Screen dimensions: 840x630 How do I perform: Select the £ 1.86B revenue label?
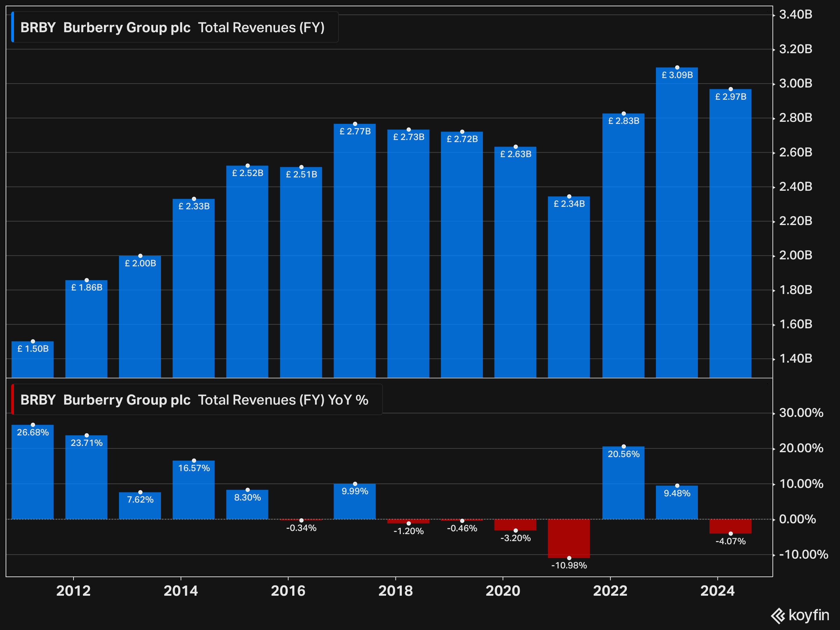[x=87, y=287]
